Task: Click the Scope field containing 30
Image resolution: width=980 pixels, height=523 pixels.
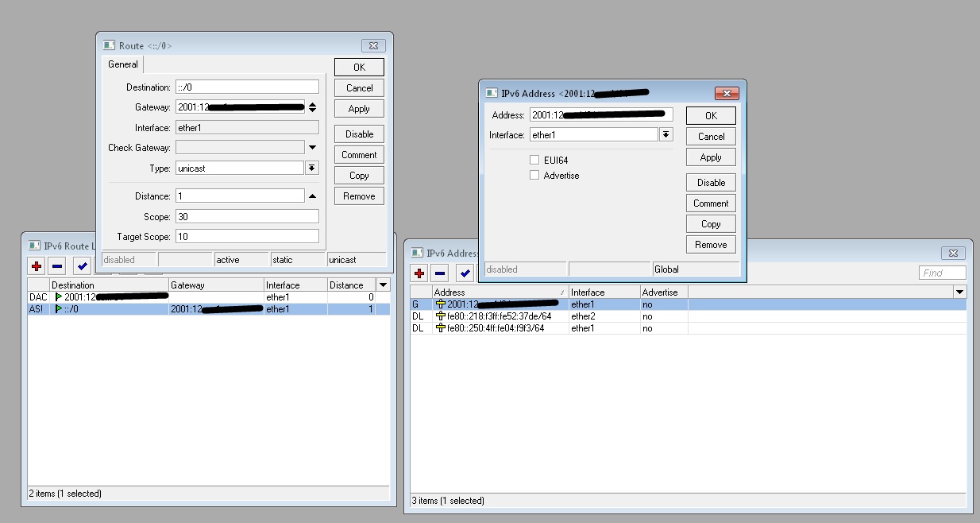Action: click(247, 216)
